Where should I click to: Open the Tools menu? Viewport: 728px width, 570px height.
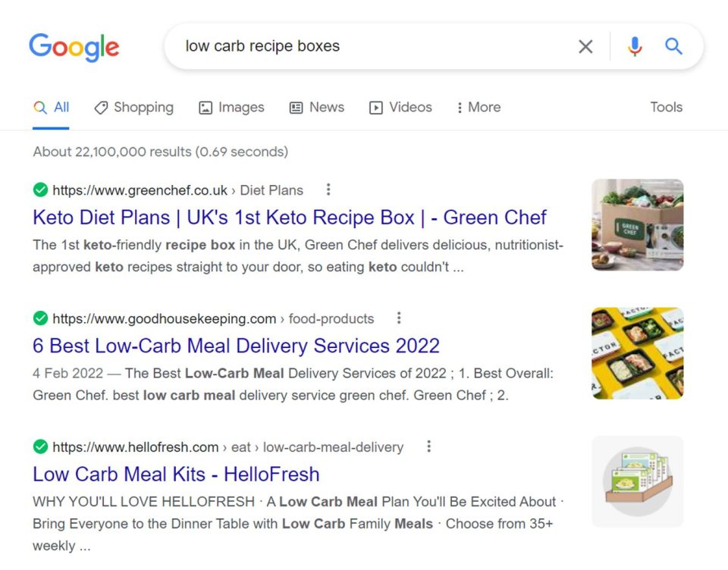tap(666, 108)
